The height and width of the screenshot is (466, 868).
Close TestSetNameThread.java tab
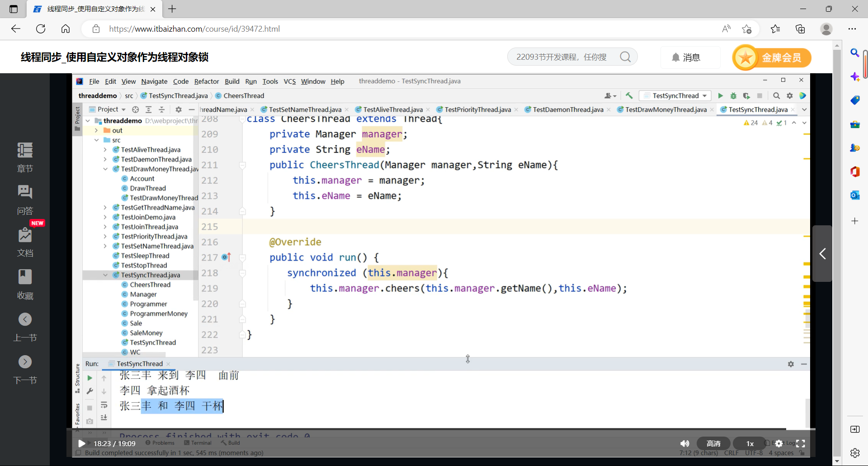(347, 109)
